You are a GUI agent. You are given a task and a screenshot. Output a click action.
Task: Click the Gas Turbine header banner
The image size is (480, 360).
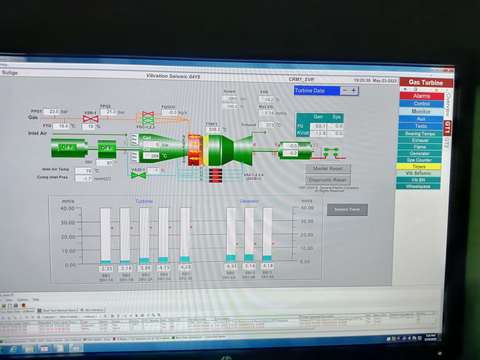point(426,82)
